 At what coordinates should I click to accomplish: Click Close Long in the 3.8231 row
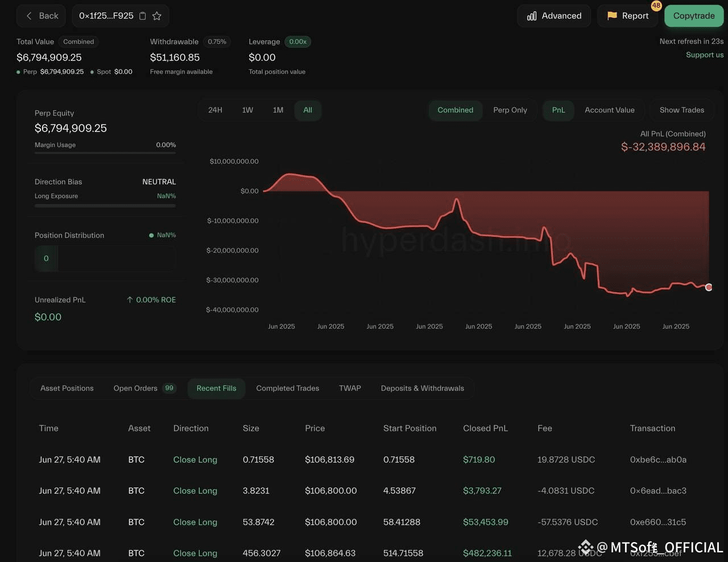click(x=195, y=491)
